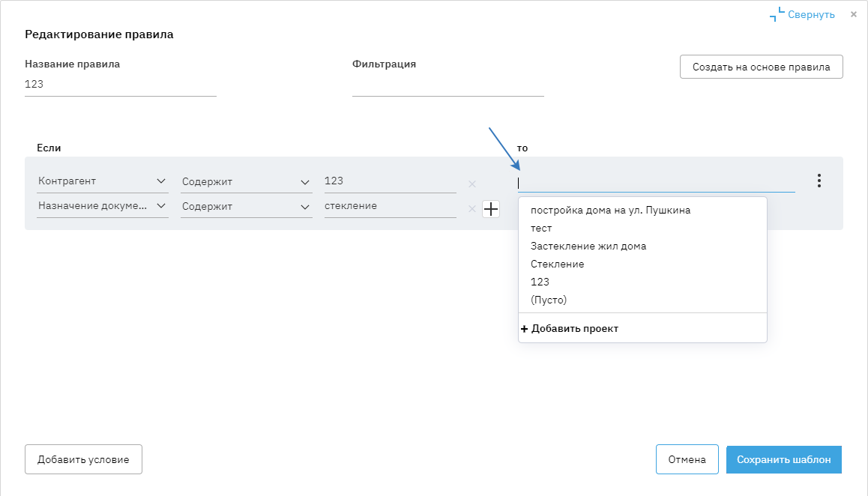
Task: Click the 'Отмена' button
Action: pos(687,459)
